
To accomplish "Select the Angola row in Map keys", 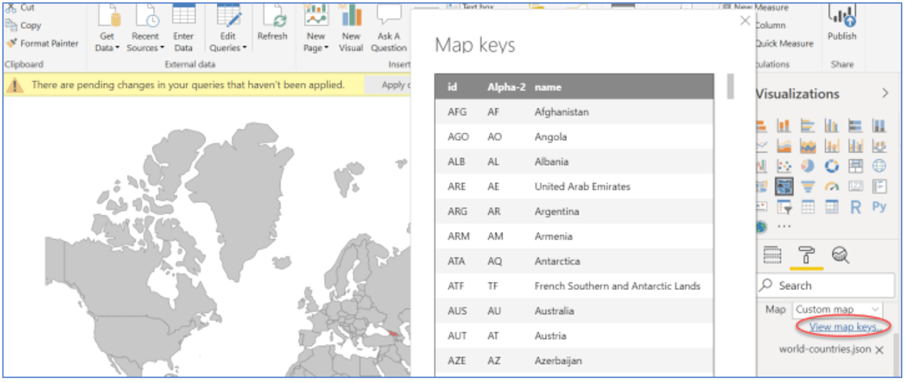I will click(574, 137).
